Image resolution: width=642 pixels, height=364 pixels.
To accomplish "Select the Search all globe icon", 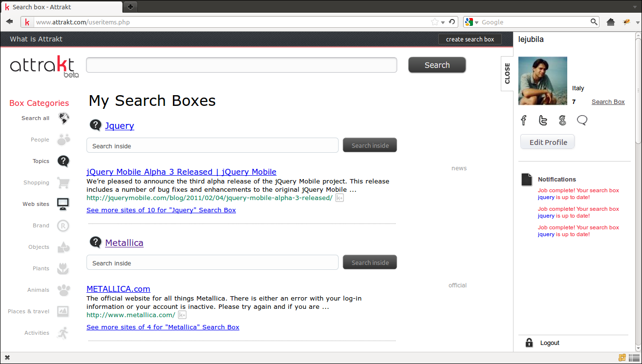I will 64,118.
